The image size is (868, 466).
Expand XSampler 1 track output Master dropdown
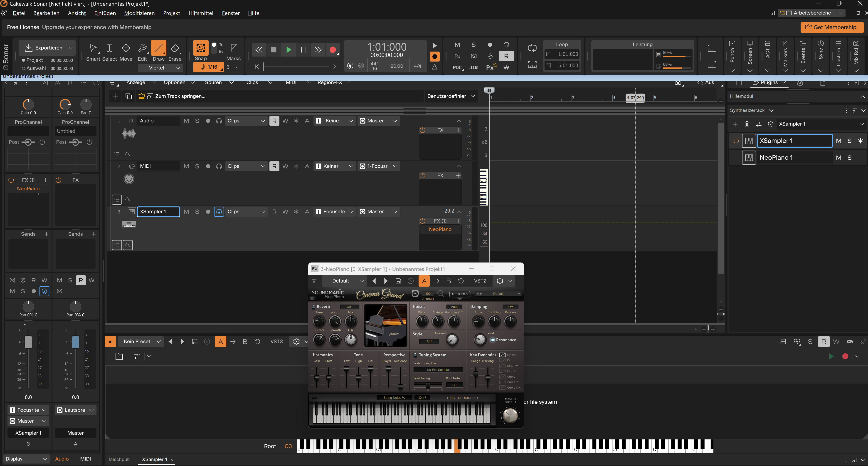[395, 212]
